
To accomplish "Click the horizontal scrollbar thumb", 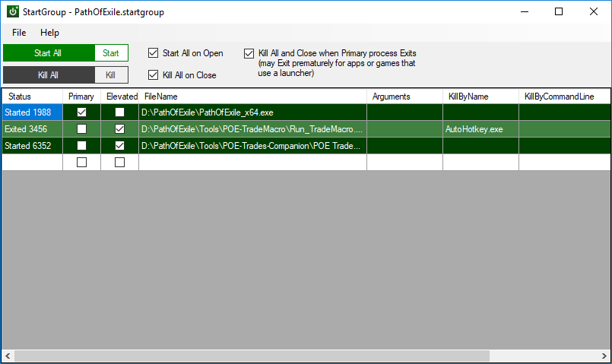I will [252, 356].
